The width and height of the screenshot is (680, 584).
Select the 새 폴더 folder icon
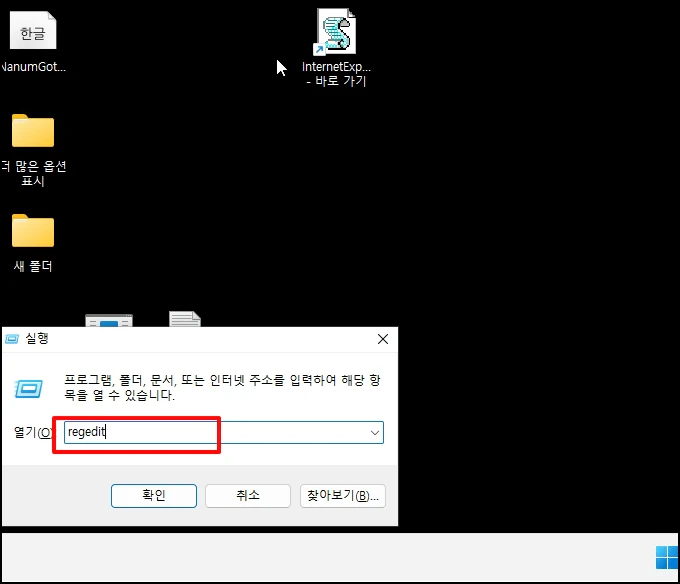point(33,231)
